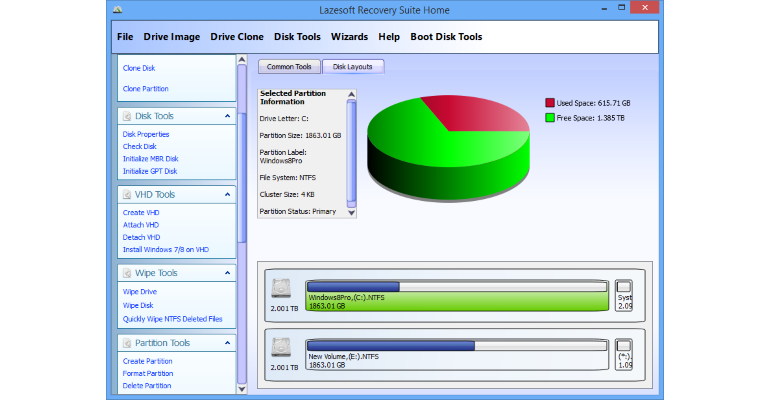Collapse the Partition Tools section
This screenshot has width=770, height=400.
tap(227, 343)
